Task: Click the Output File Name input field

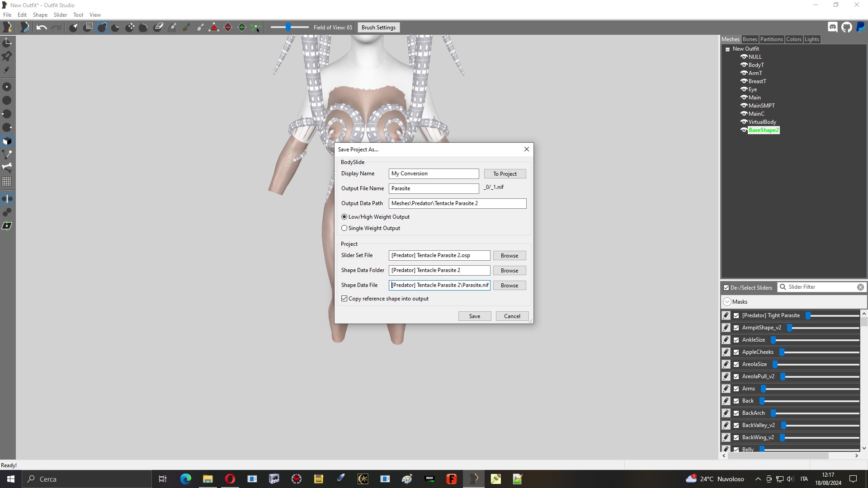Action: pos(434,188)
